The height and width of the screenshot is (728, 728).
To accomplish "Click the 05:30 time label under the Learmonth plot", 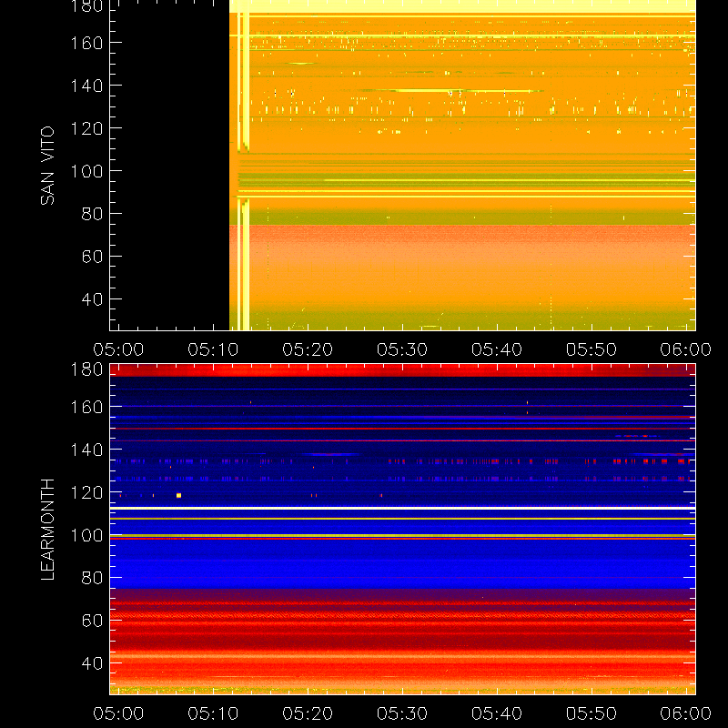I will pyautogui.click(x=402, y=713).
